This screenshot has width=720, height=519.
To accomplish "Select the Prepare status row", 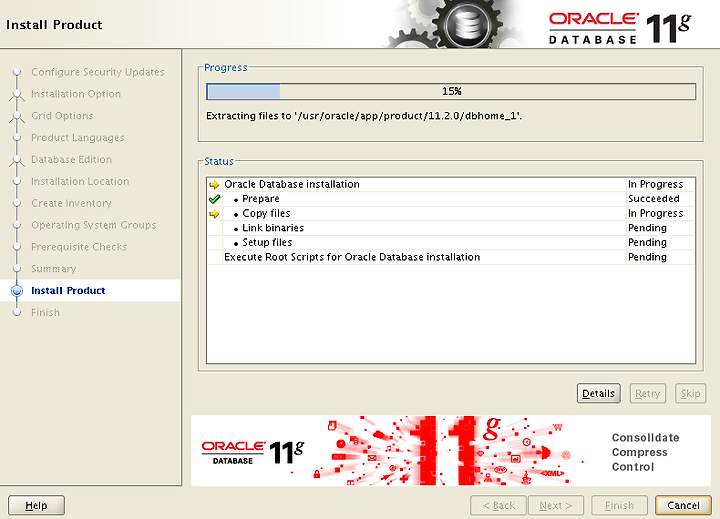I will click(451, 199).
